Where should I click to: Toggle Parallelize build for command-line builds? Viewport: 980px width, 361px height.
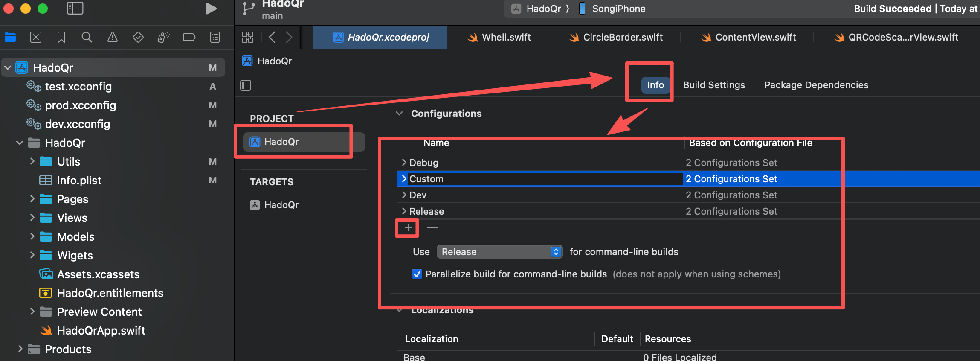[x=417, y=274]
